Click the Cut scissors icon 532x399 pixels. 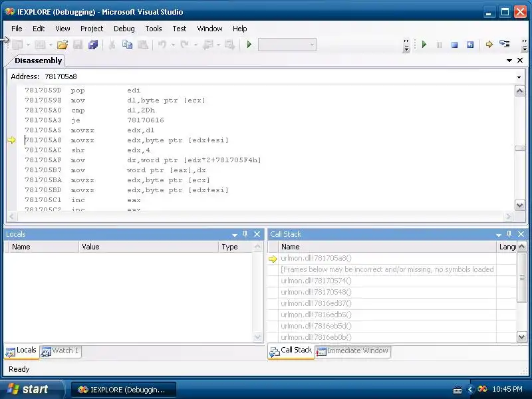point(112,45)
